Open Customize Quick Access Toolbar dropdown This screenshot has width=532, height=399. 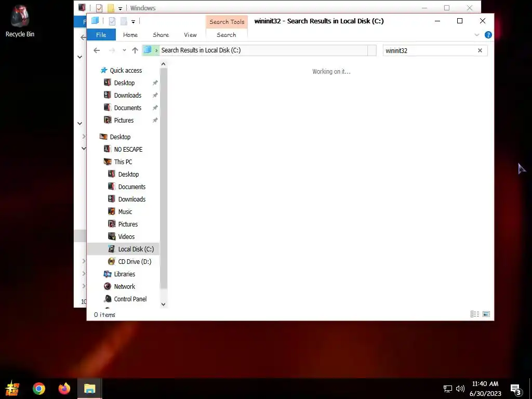pyautogui.click(x=134, y=21)
